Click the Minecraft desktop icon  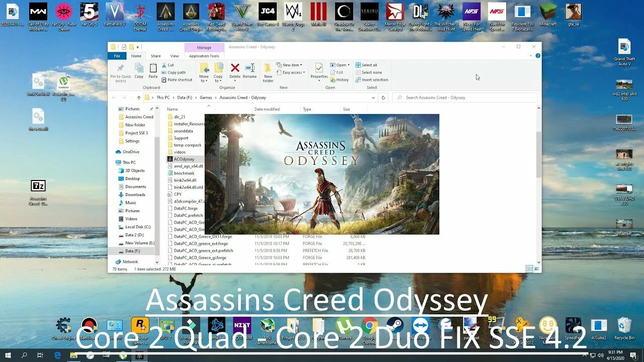(548, 15)
